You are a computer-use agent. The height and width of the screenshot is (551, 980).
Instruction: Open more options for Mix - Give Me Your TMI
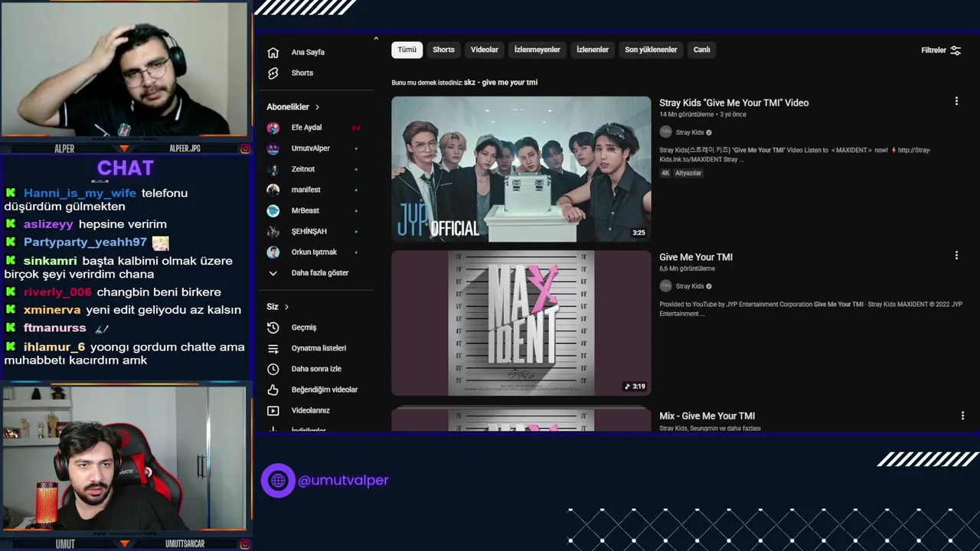[x=962, y=416]
